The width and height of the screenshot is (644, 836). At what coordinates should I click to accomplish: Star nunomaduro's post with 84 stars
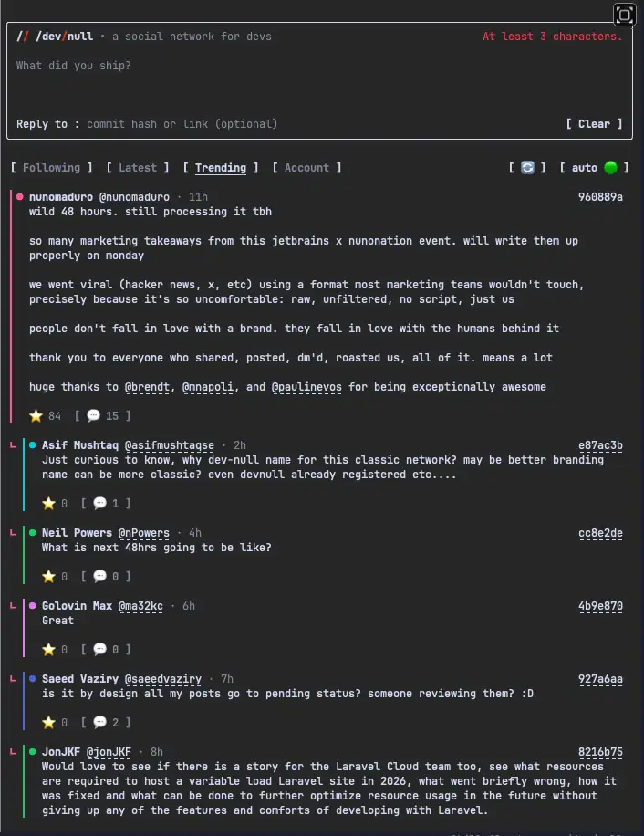[x=36, y=416]
